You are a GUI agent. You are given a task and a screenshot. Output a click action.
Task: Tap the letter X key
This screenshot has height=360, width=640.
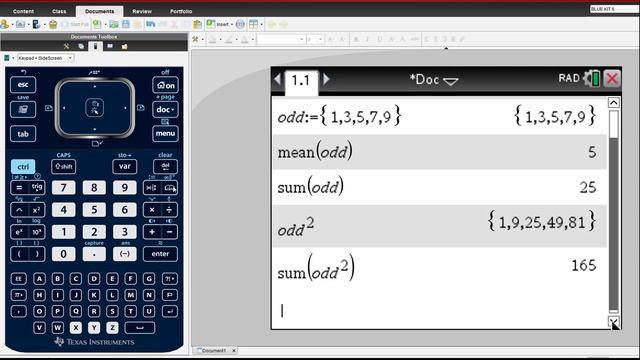(x=76, y=327)
